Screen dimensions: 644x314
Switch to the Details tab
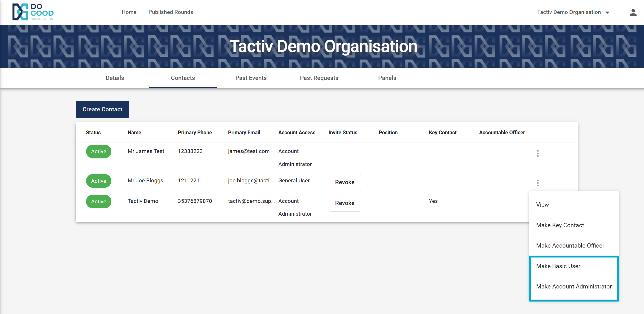click(x=115, y=78)
